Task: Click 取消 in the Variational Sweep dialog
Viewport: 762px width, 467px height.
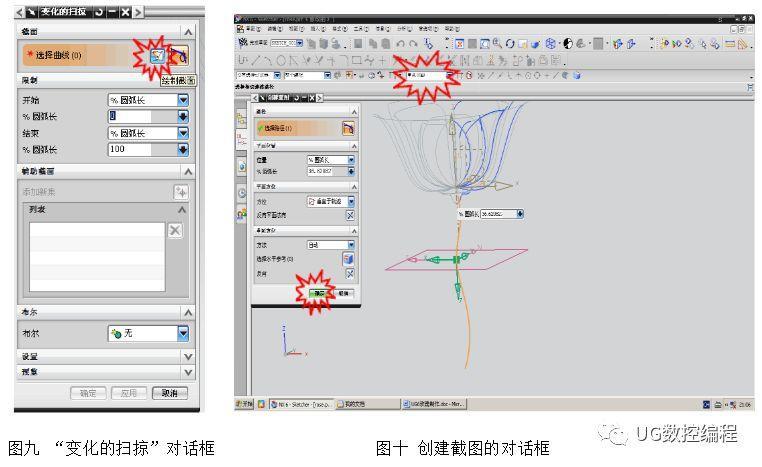Action: [x=170, y=393]
